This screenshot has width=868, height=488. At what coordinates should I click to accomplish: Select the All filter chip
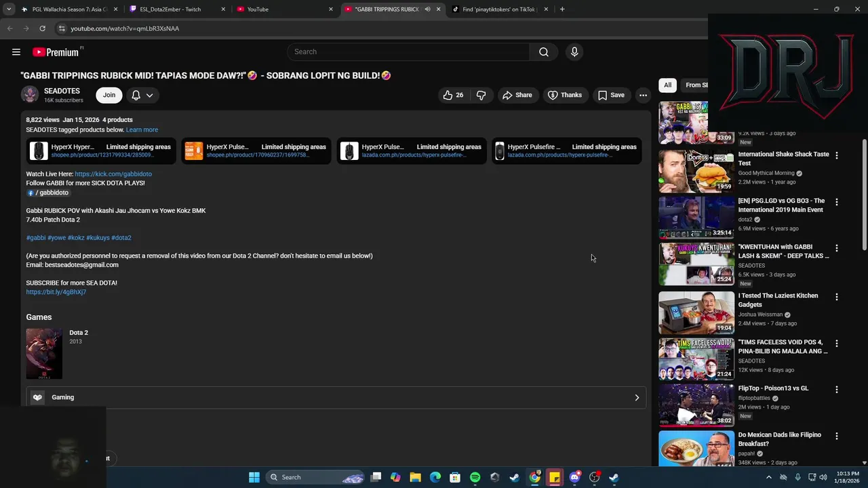667,85
